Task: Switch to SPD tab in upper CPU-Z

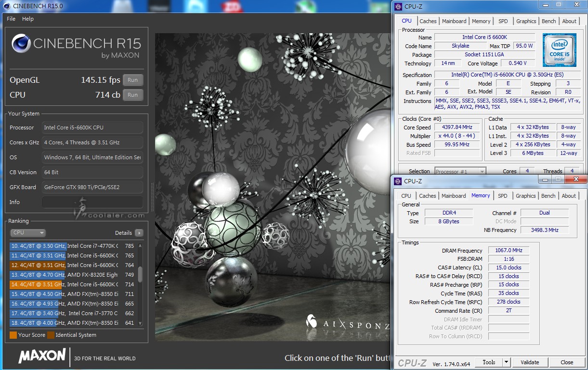Action: 503,21
